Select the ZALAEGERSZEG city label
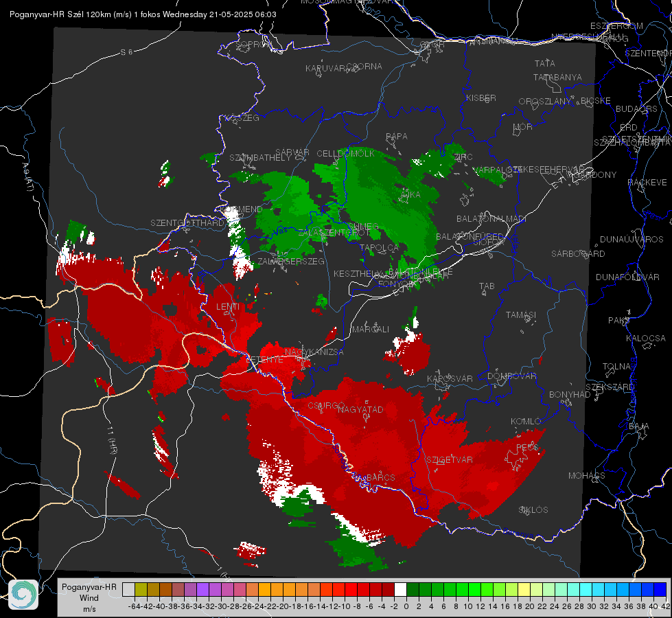 290,261
